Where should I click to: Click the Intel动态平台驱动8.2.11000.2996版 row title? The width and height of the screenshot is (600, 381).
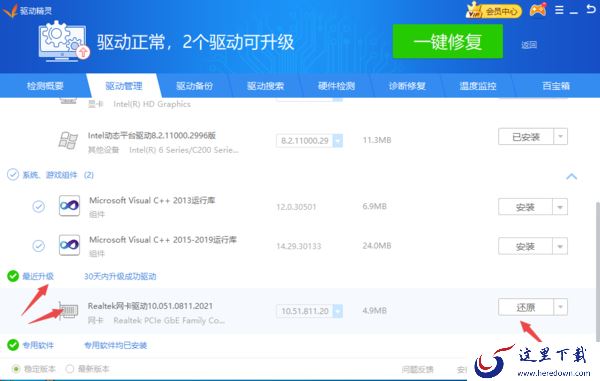[x=152, y=135]
